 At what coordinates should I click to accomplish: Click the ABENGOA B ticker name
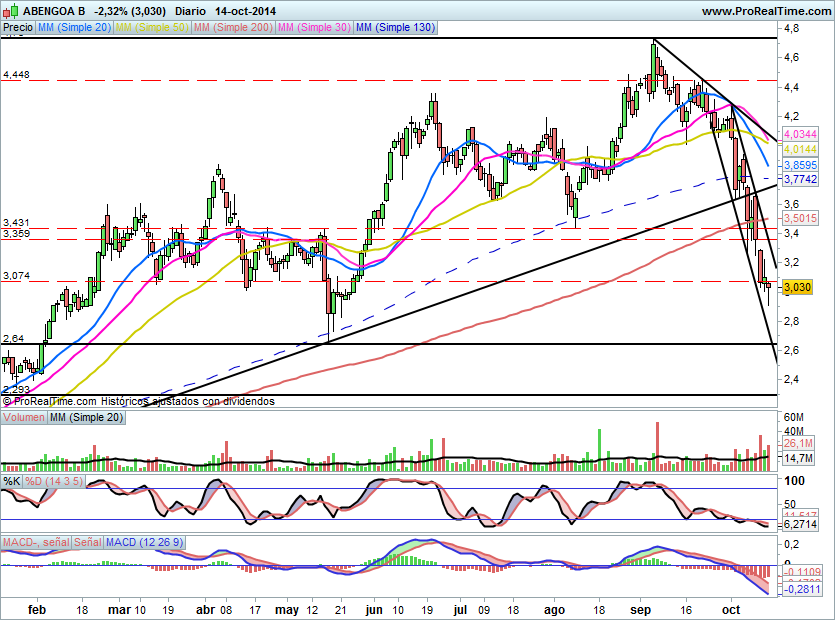54,11
